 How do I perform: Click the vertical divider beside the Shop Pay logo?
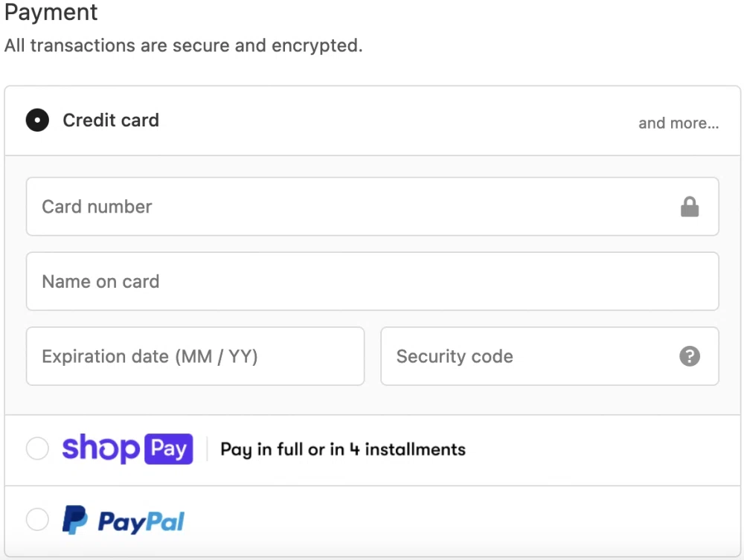[x=207, y=449]
